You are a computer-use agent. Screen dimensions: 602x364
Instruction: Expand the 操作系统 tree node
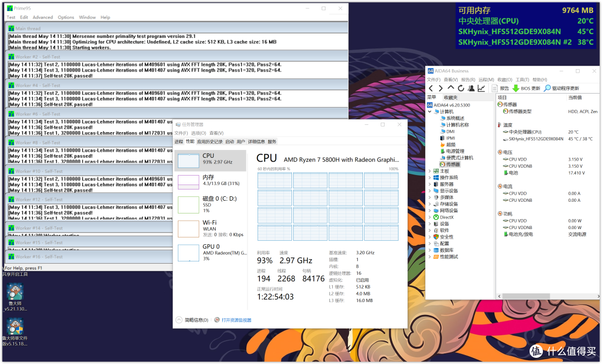(x=430, y=177)
